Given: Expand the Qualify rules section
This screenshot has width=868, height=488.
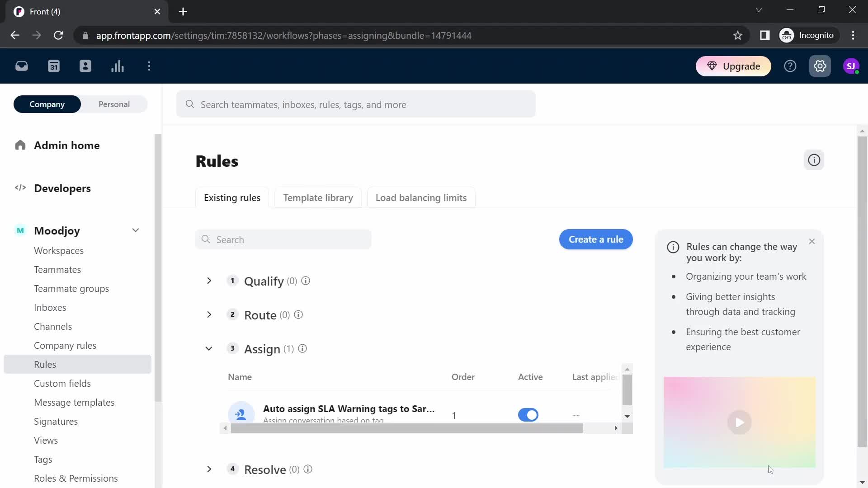Looking at the screenshot, I should point(209,281).
